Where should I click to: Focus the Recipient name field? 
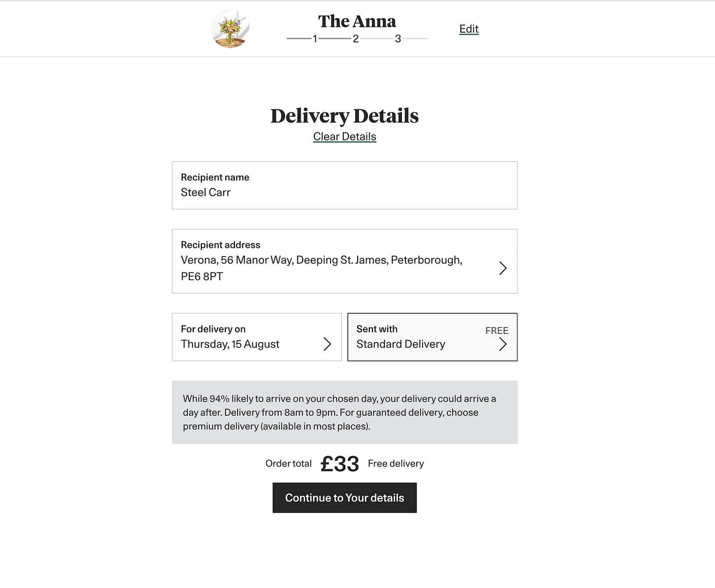[x=345, y=185]
